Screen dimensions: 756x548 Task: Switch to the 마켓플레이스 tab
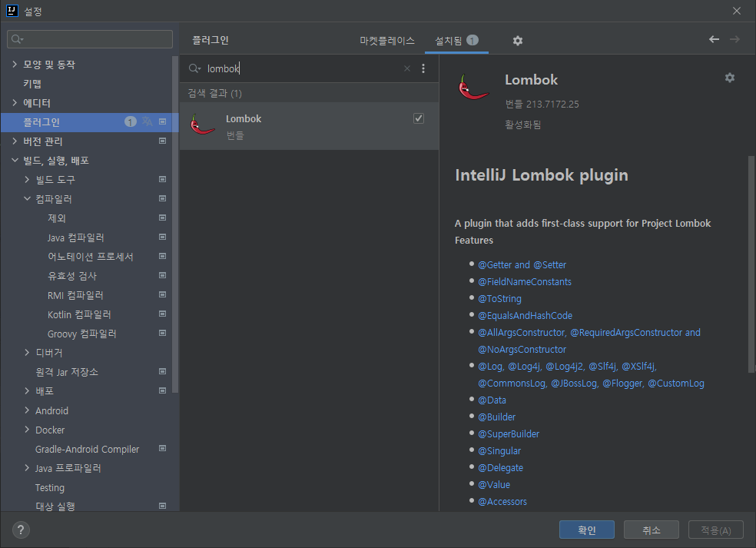[x=387, y=41]
